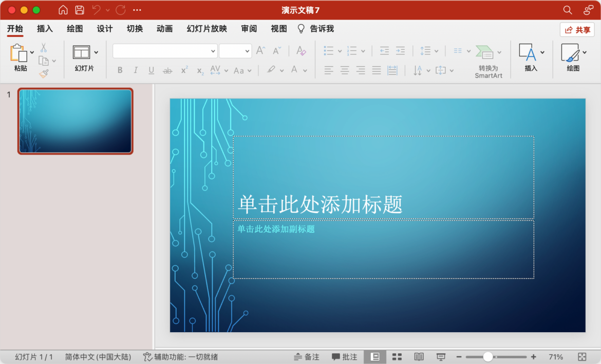Increase the list indent level
The image size is (601, 364).
click(400, 51)
